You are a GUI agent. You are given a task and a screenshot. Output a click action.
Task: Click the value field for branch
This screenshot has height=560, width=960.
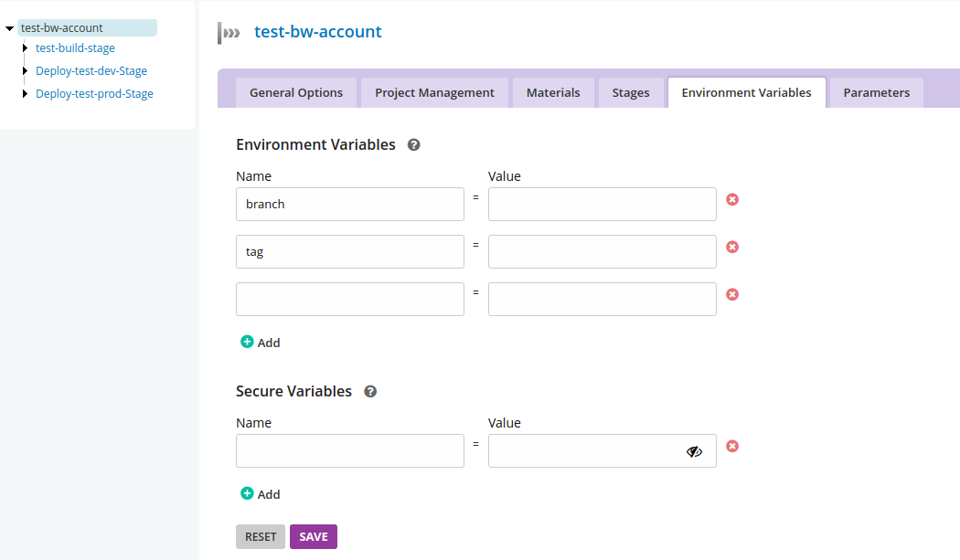click(602, 204)
